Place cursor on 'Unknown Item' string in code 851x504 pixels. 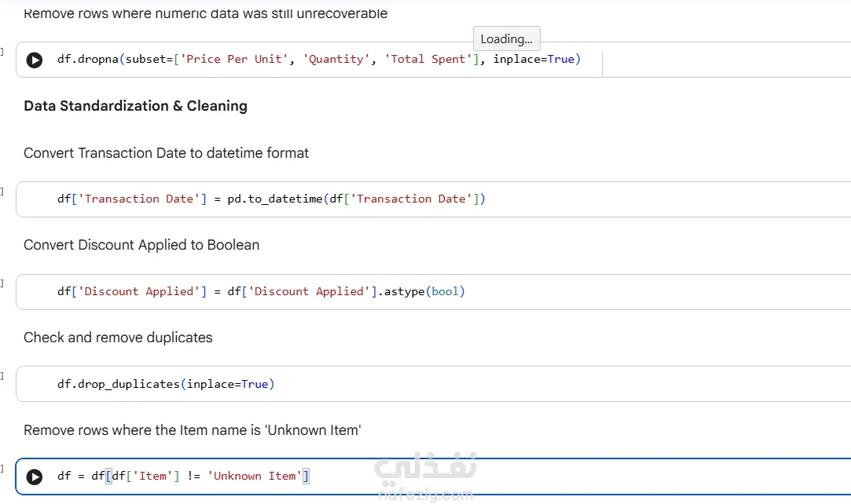pos(255,477)
